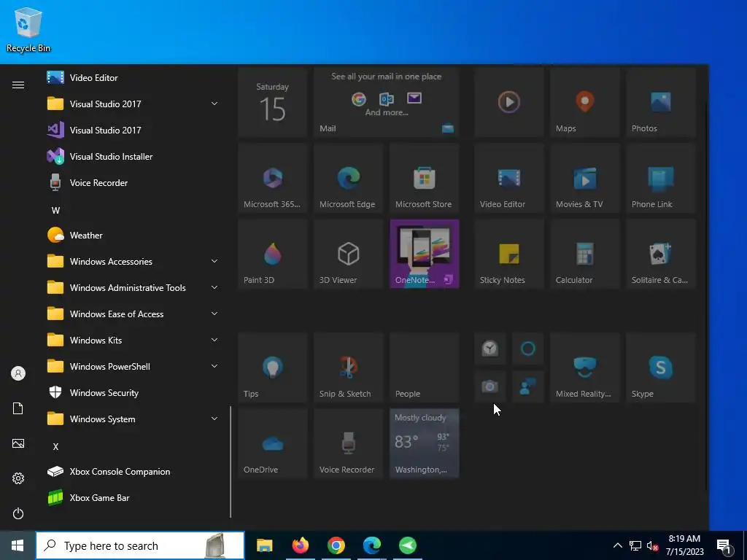Click the app list scrollbar
This screenshot has width=747, height=560.
point(231,462)
